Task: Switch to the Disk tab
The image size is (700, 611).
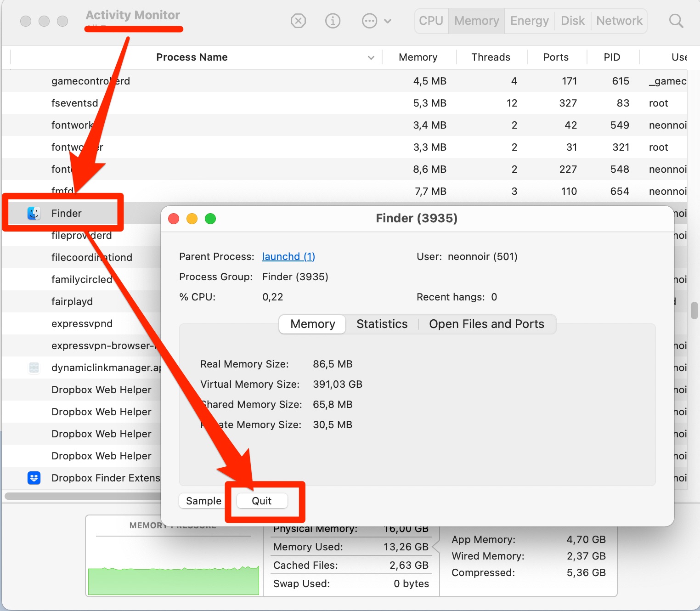Action: pyautogui.click(x=573, y=21)
